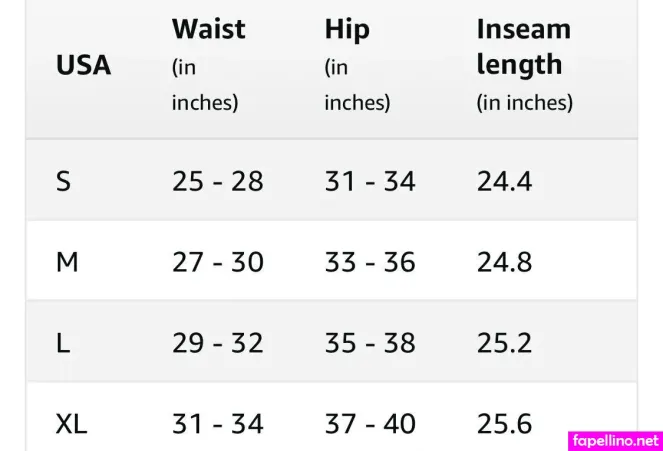Click the L size row label
The width and height of the screenshot is (663, 451).
tap(63, 343)
